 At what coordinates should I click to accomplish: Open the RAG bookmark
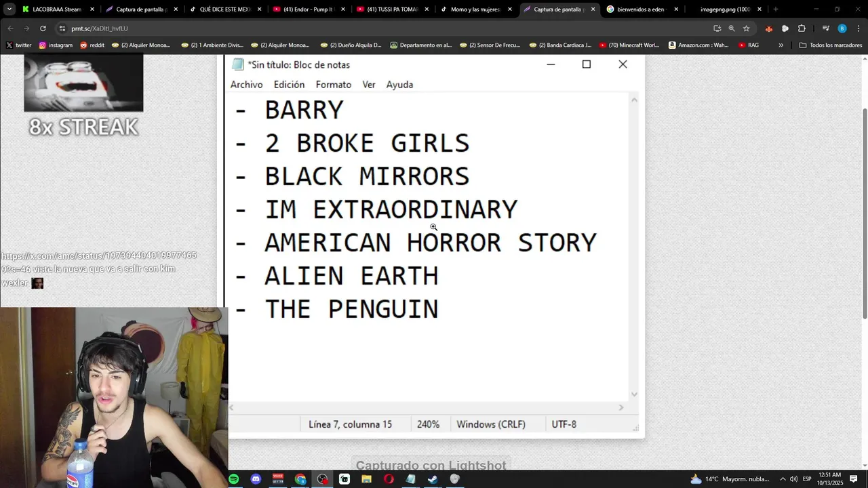(x=749, y=45)
